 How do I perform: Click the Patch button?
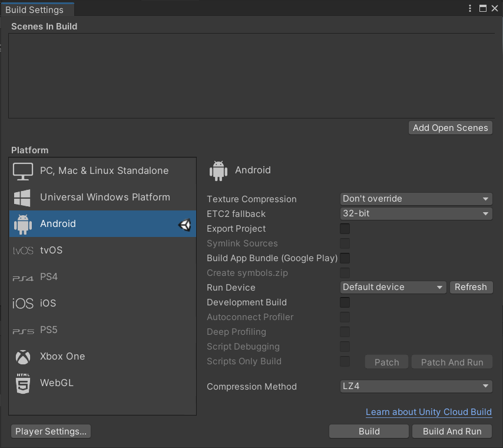(386, 363)
